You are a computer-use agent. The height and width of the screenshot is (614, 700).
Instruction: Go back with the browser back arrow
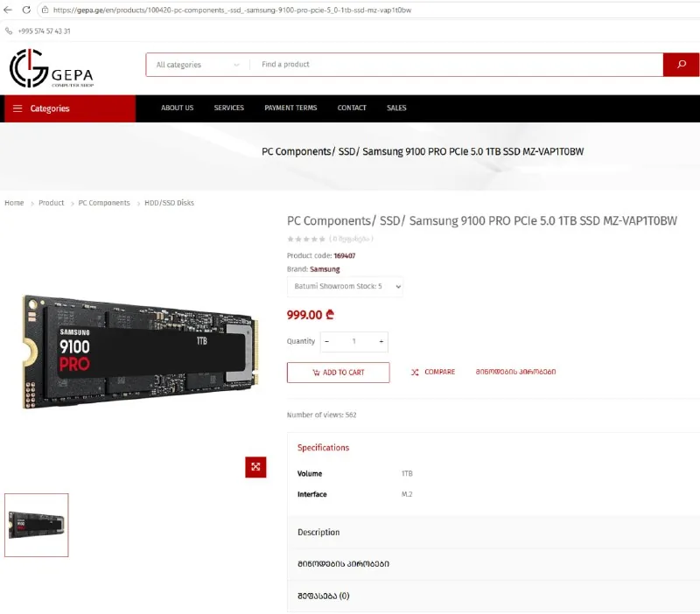[x=8, y=10]
